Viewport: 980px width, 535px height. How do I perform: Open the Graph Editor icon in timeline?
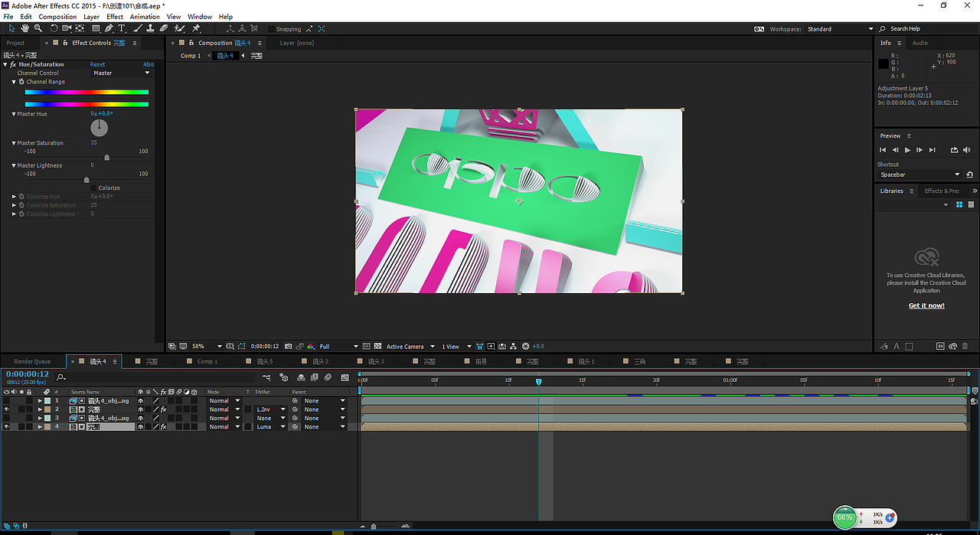tap(345, 377)
